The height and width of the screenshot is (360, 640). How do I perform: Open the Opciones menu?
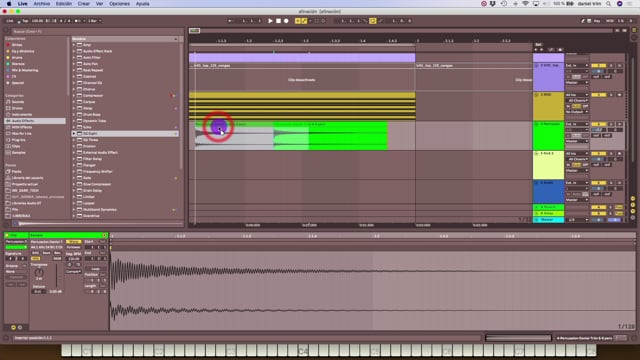tap(119, 4)
